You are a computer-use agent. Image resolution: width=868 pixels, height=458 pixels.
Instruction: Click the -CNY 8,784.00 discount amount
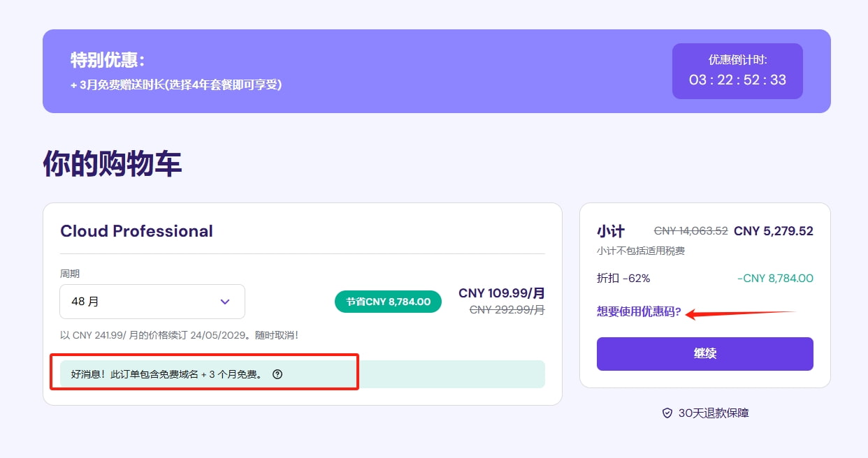(774, 278)
